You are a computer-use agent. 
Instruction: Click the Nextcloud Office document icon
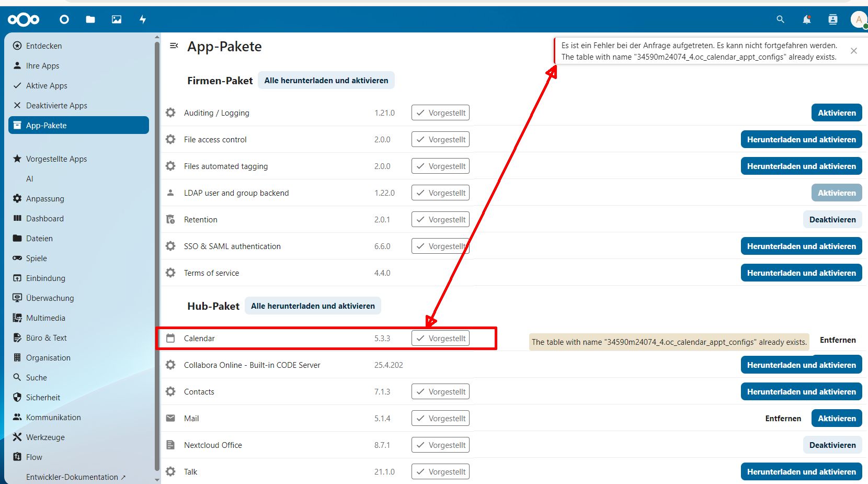(170, 445)
